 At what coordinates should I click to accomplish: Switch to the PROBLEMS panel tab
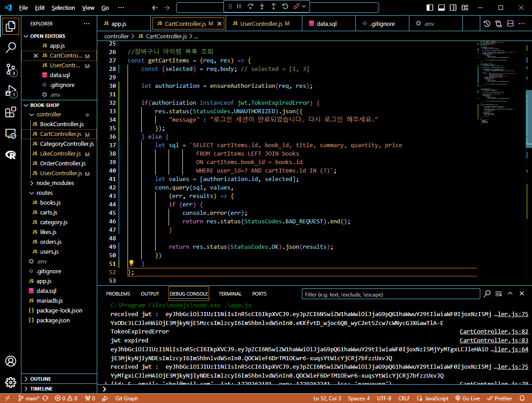[x=118, y=294]
